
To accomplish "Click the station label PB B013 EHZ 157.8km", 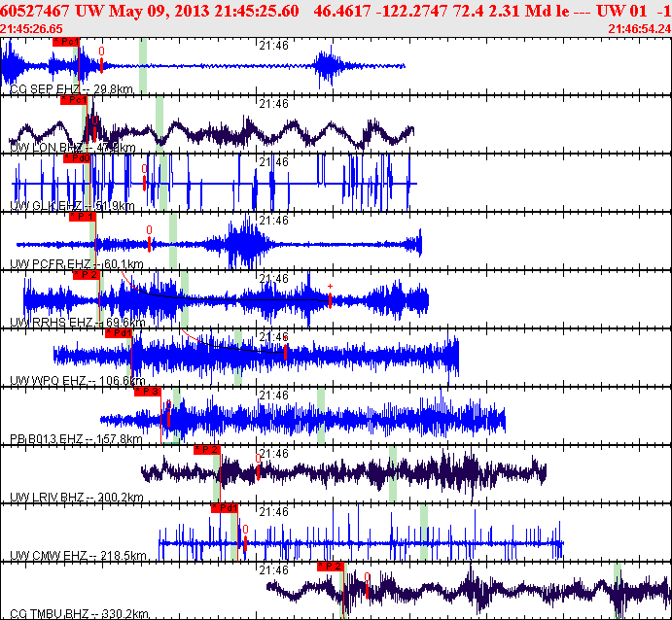I will (x=76, y=439).
